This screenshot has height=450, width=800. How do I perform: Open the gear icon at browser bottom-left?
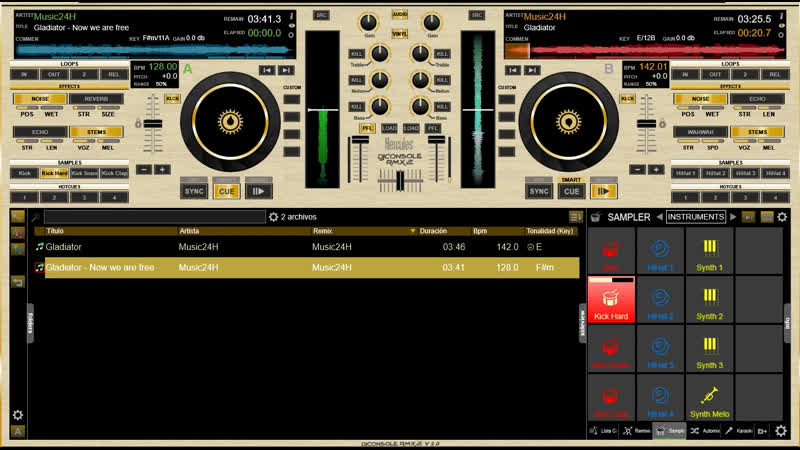17,415
